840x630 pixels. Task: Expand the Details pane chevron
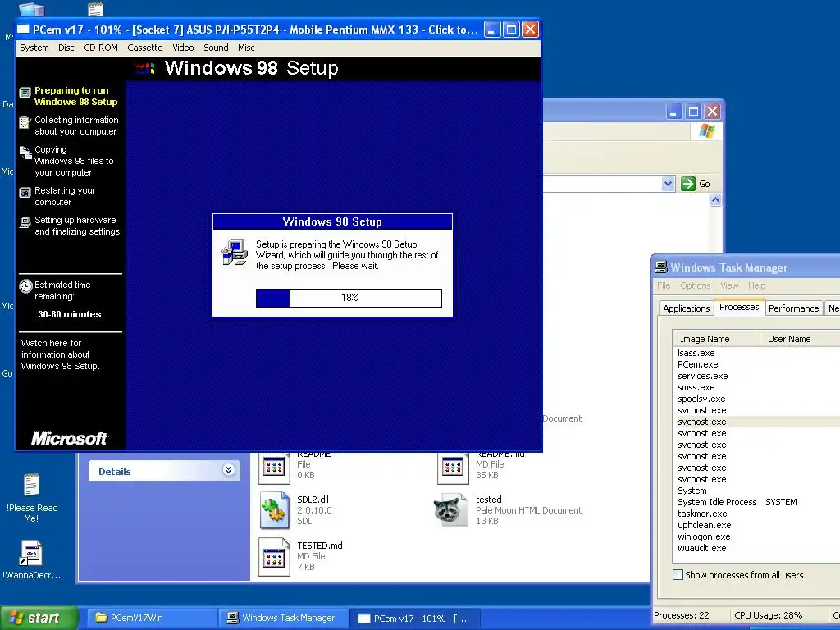tap(229, 470)
